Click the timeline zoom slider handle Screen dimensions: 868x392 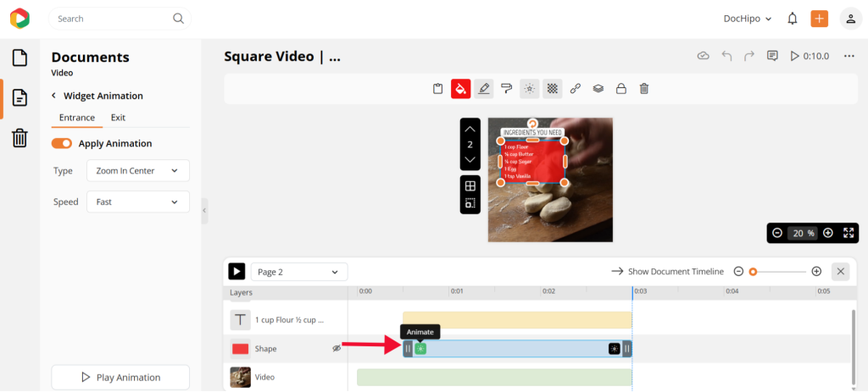click(x=753, y=272)
